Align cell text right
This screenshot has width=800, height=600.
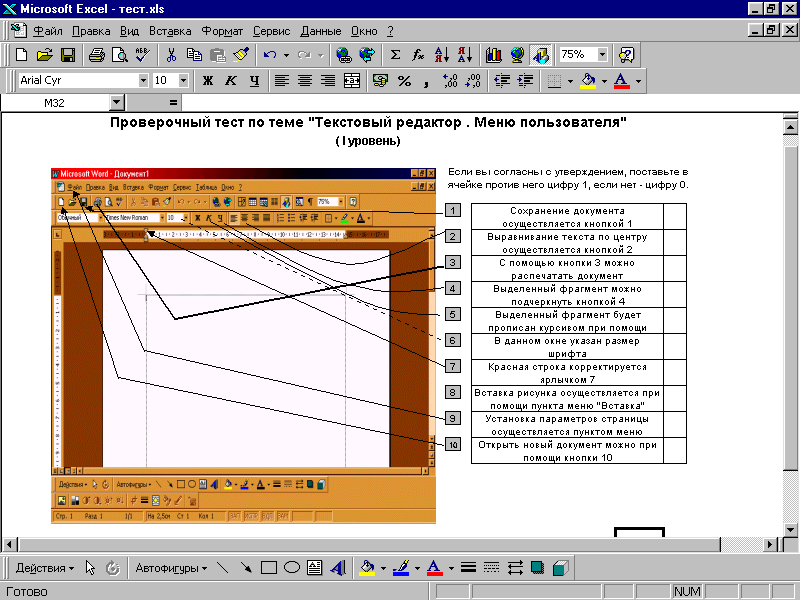(x=328, y=81)
